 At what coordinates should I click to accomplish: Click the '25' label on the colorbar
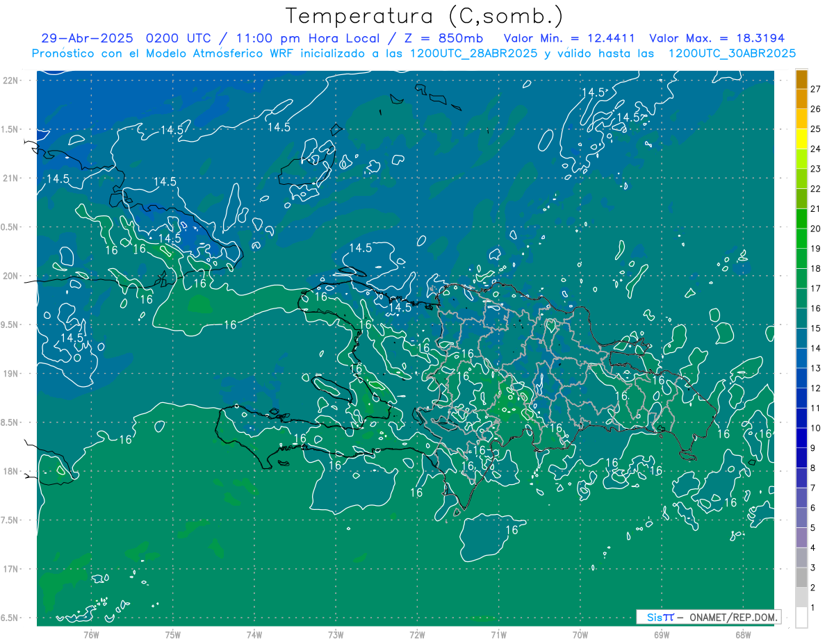click(816, 129)
